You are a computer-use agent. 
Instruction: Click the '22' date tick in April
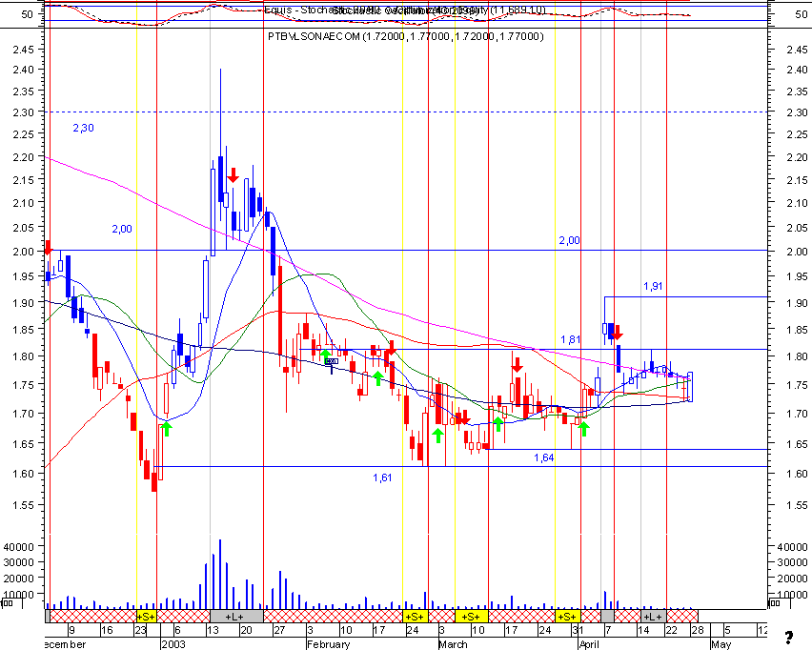671,630
